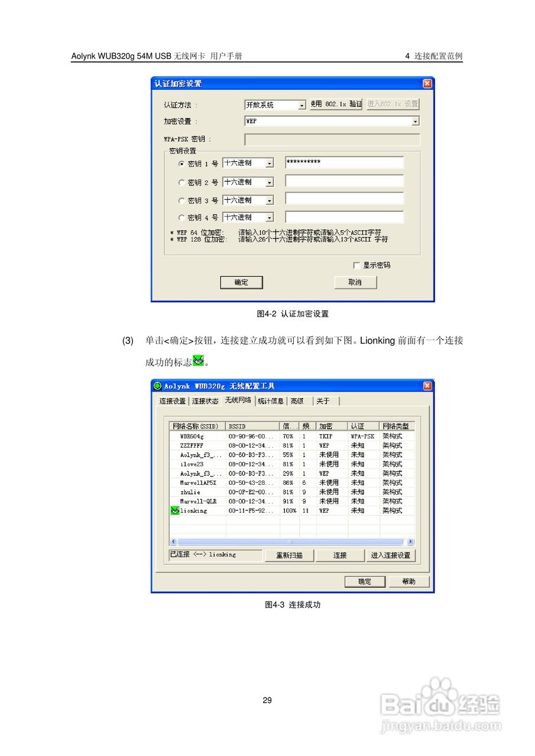Sort by the 认证 column header
The image size is (535, 756).
(364, 426)
